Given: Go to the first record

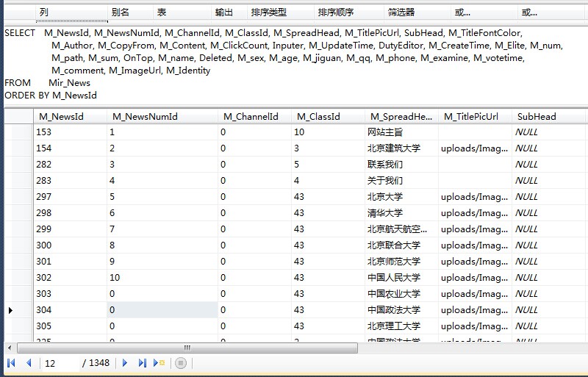Looking at the screenshot, I should coord(11,363).
